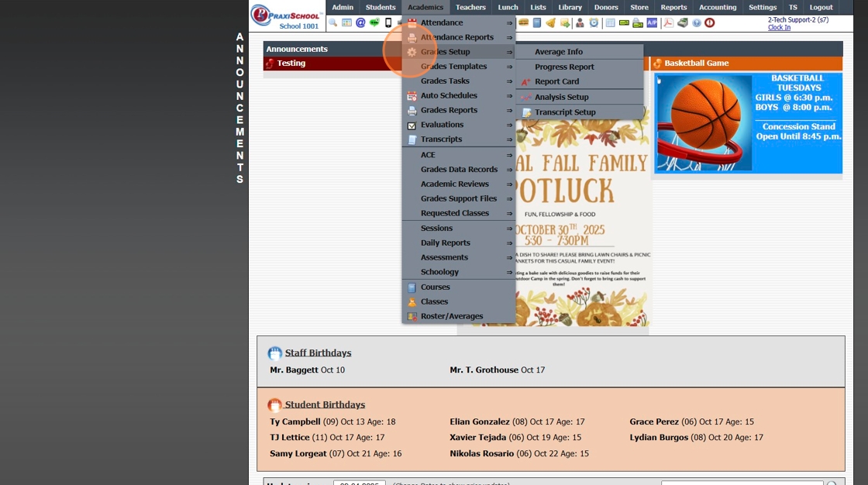Click the note with green arrow icon
Viewport: 868px width, 485px height.
click(x=565, y=22)
